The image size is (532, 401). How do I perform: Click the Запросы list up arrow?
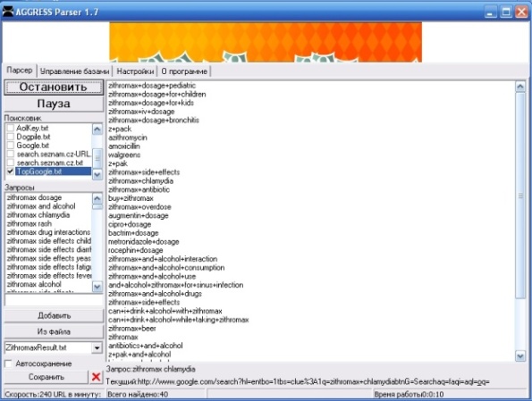coord(97,198)
